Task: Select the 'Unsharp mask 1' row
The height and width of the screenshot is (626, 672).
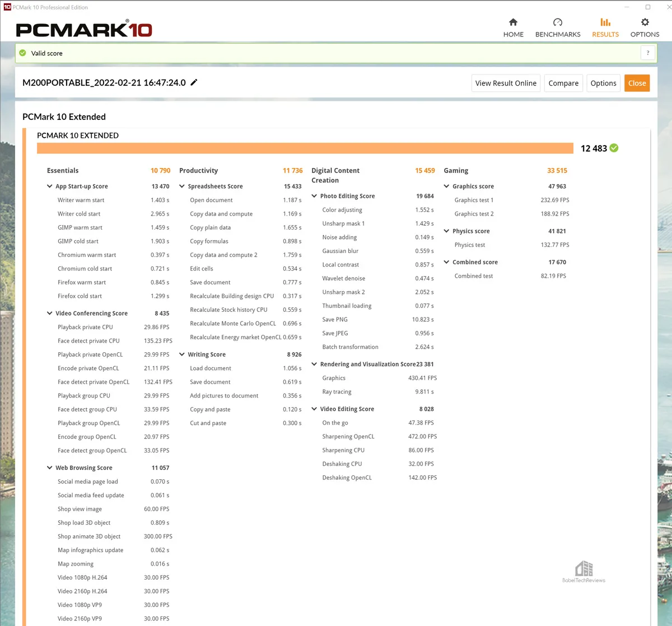Action: [x=378, y=224]
